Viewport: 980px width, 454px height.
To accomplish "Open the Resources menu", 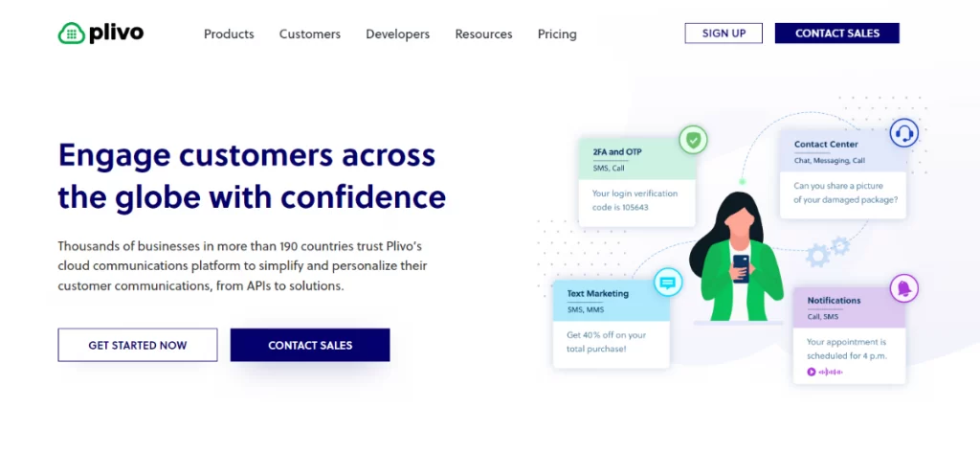I will 483,34.
